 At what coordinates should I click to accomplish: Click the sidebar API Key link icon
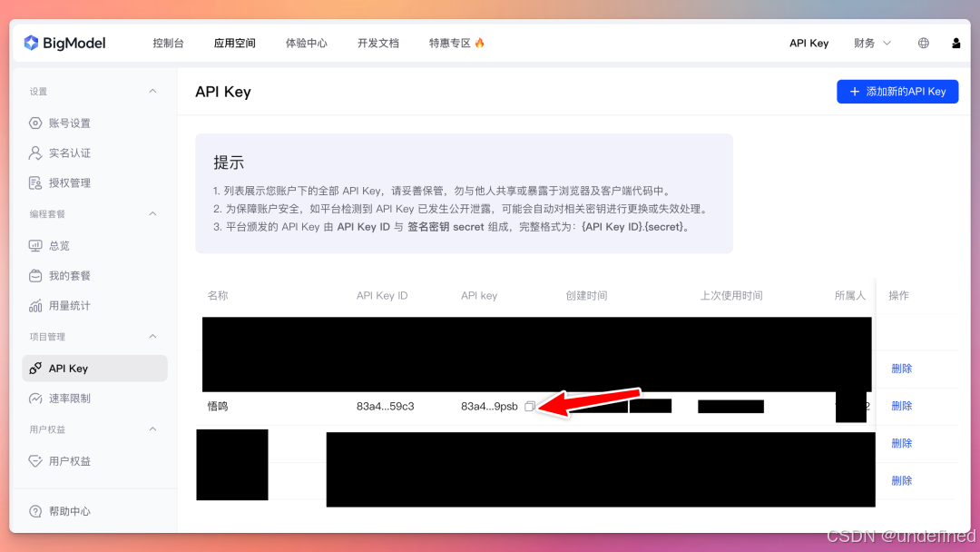[x=35, y=369]
